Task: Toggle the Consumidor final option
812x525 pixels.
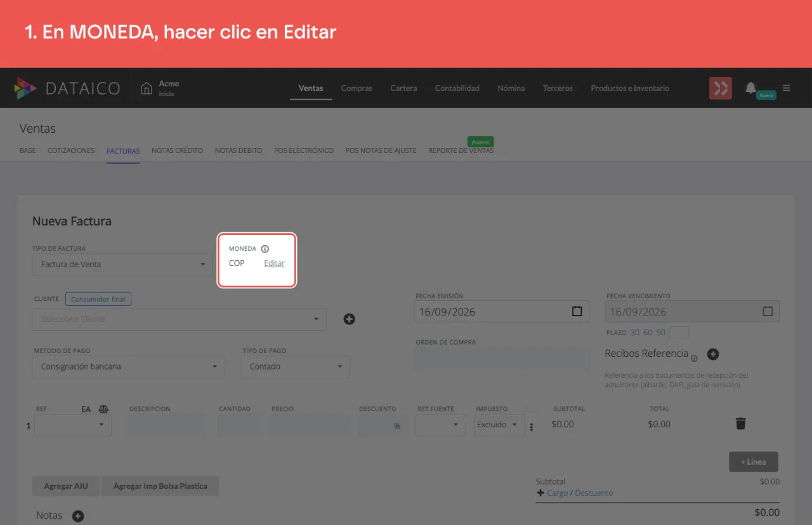Action: [x=98, y=299]
